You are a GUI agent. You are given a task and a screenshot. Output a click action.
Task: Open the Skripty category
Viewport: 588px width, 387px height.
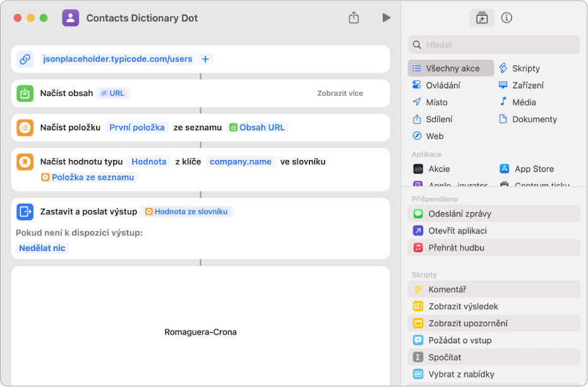coord(525,68)
